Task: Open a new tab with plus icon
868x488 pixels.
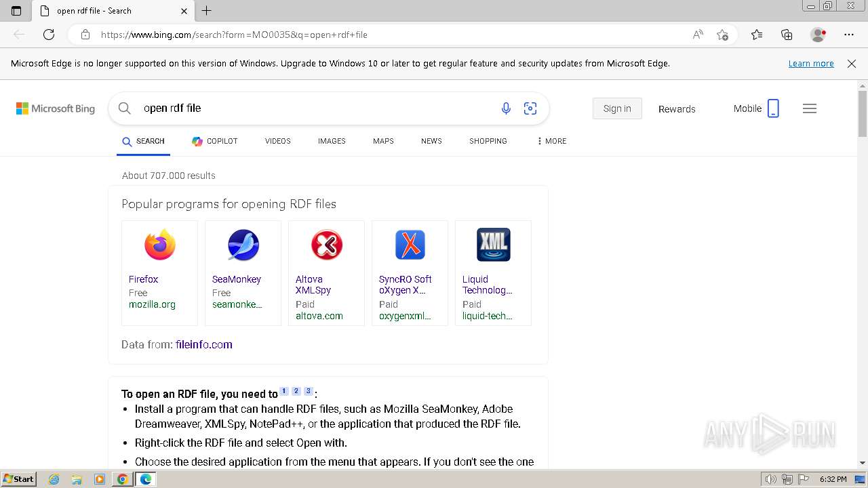Action: tap(207, 11)
